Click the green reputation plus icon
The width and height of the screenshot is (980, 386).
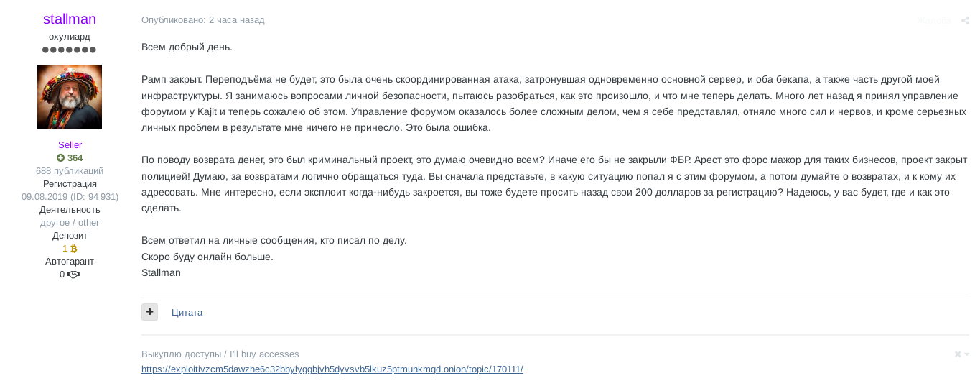(x=61, y=158)
